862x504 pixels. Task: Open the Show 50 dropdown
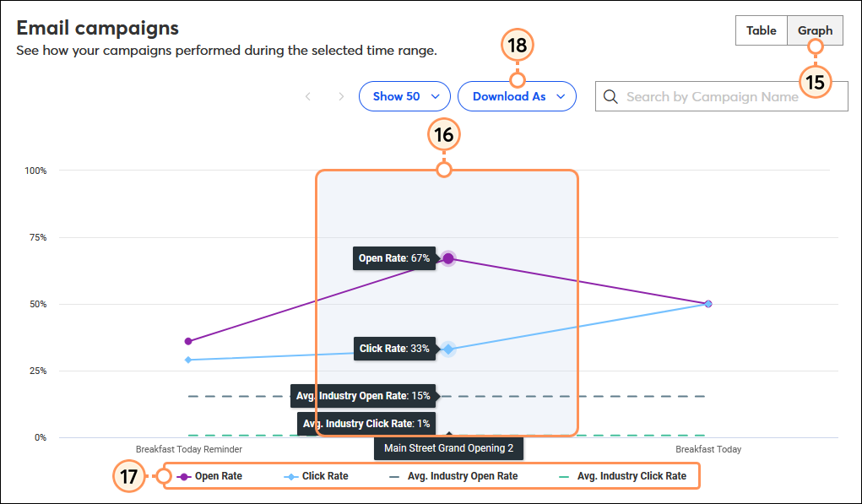pos(404,97)
